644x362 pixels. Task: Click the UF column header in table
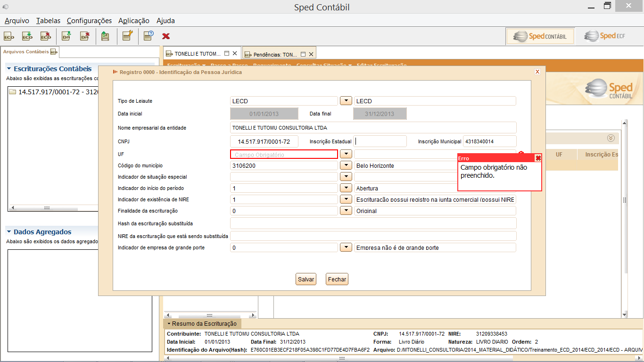pyautogui.click(x=559, y=154)
